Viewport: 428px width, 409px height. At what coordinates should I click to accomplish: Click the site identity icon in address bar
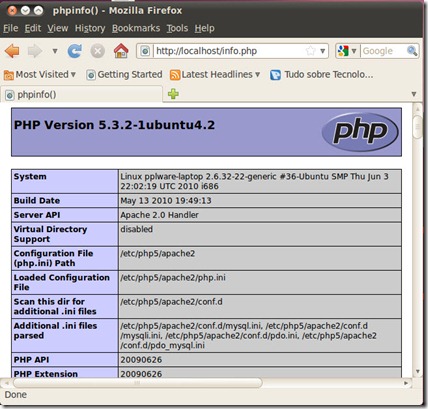coord(145,51)
